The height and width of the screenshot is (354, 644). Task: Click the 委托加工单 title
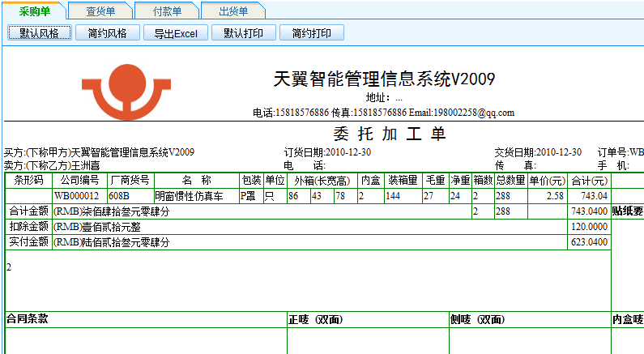390,134
